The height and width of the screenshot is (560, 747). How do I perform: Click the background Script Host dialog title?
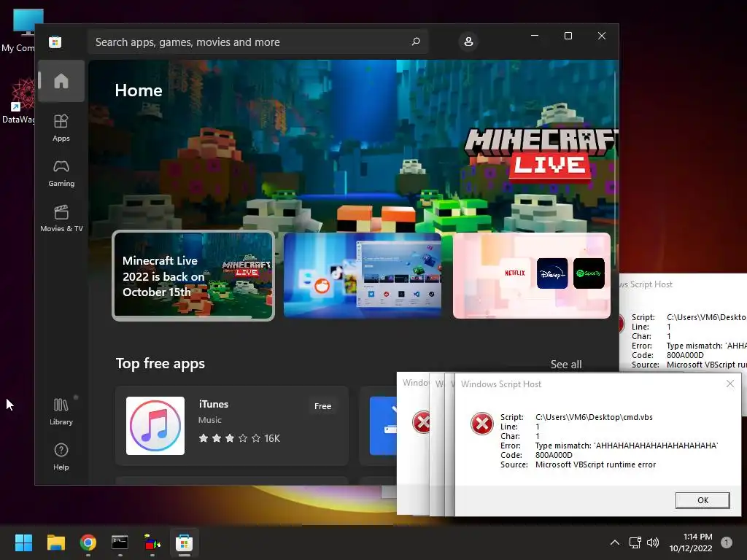pos(646,284)
